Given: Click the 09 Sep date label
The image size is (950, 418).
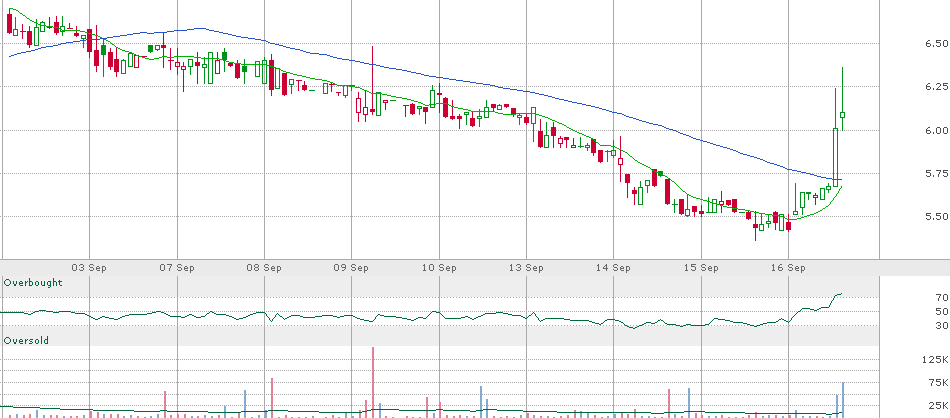Looking at the screenshot, I should (x=351, y=268).
